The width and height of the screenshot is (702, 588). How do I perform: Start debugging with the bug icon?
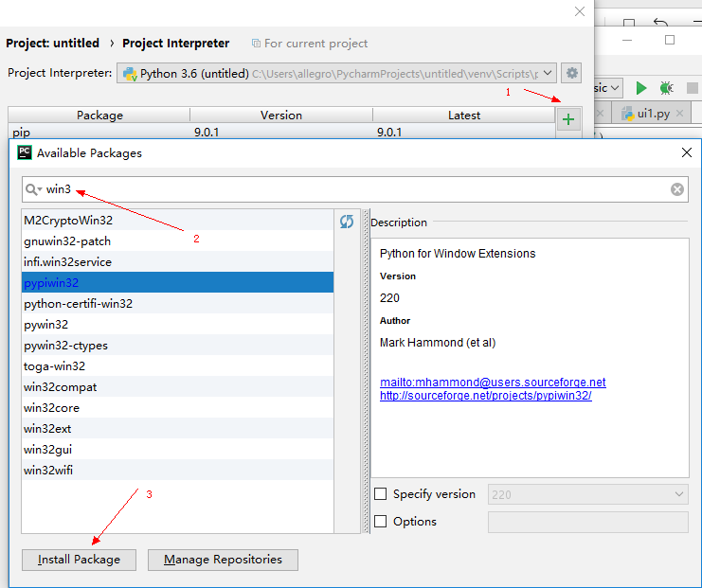(x=667, y=88)
